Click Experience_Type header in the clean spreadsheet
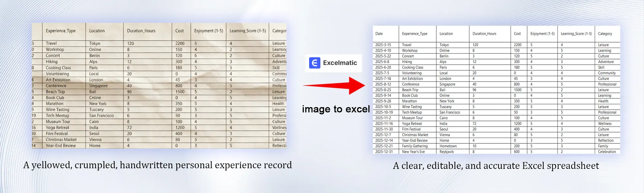 pos(414,34)
